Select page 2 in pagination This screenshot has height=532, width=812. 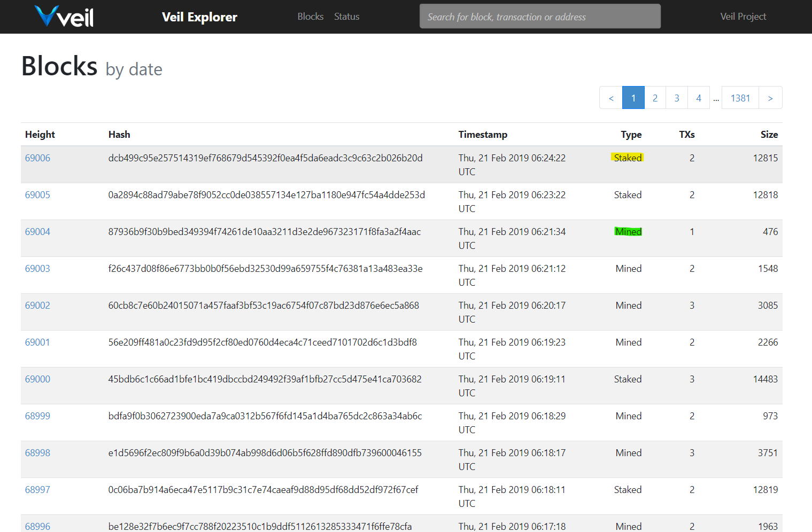655,98
